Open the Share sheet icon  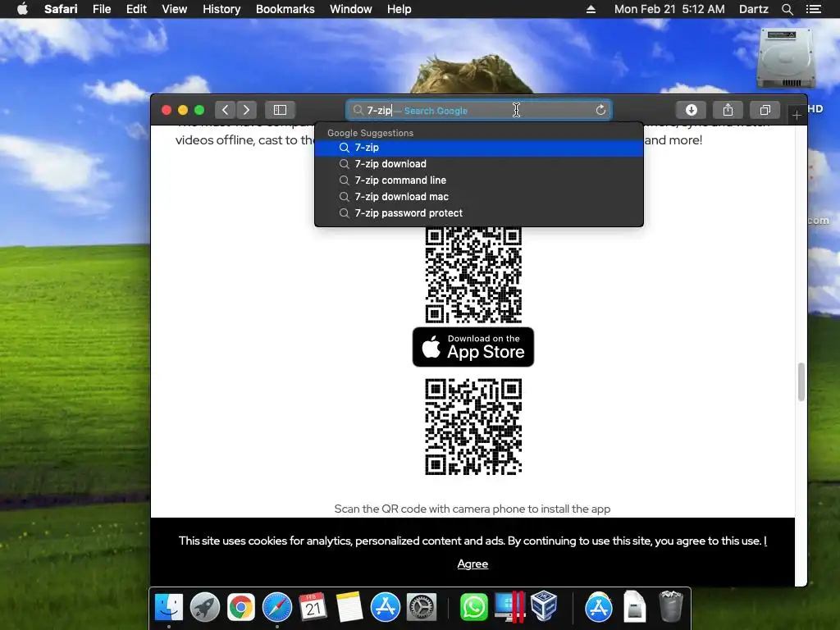click(728, 110)
